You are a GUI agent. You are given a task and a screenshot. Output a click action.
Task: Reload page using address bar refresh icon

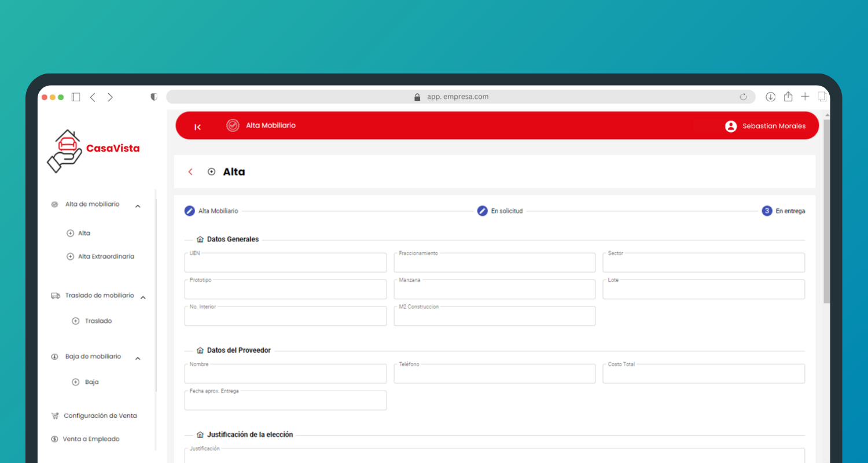point(743,97)
